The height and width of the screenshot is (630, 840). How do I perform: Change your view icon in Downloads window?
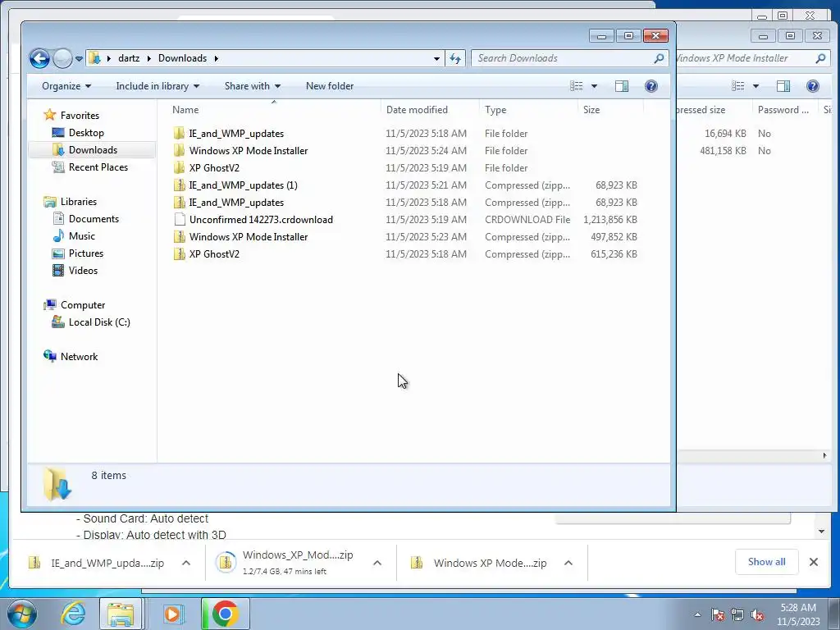point(577,86)
